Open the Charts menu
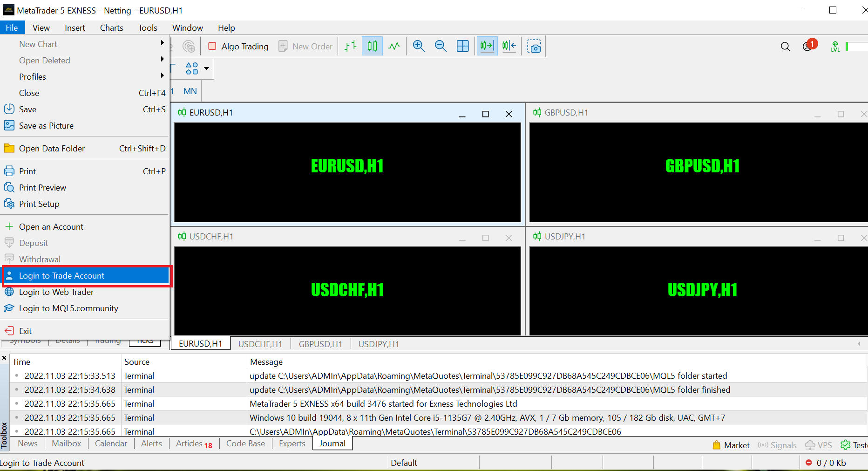 pyautogui.click(x=112, y=27)
